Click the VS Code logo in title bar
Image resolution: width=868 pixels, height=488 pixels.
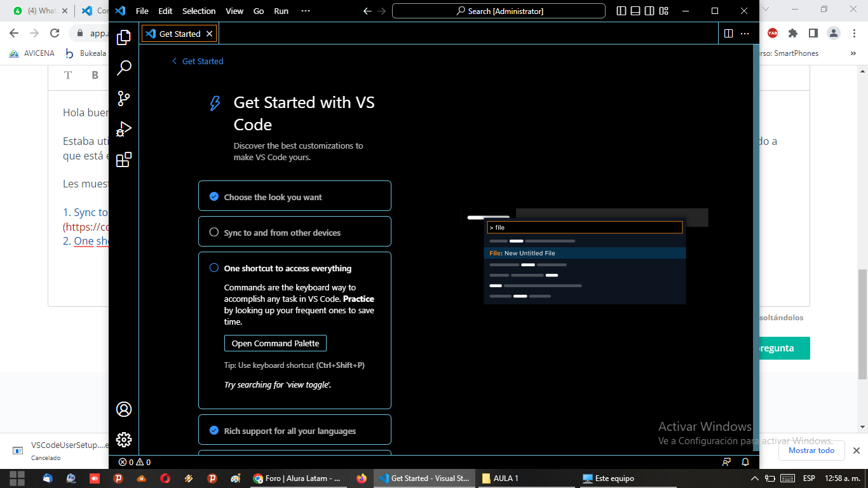click(x=120, y=11)
